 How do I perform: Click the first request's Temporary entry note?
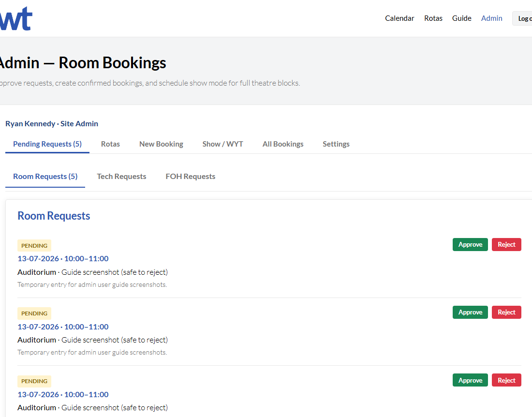pos(92,284)
